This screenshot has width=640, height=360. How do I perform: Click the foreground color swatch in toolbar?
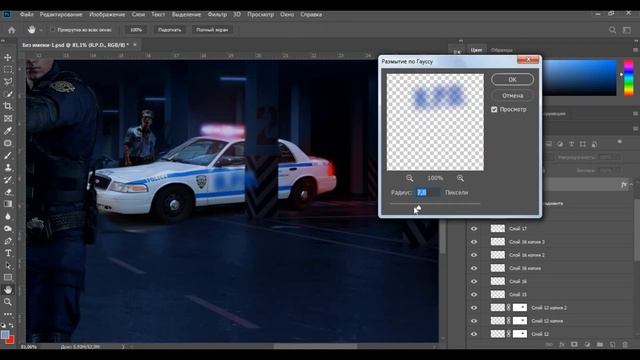click(5, 334)
